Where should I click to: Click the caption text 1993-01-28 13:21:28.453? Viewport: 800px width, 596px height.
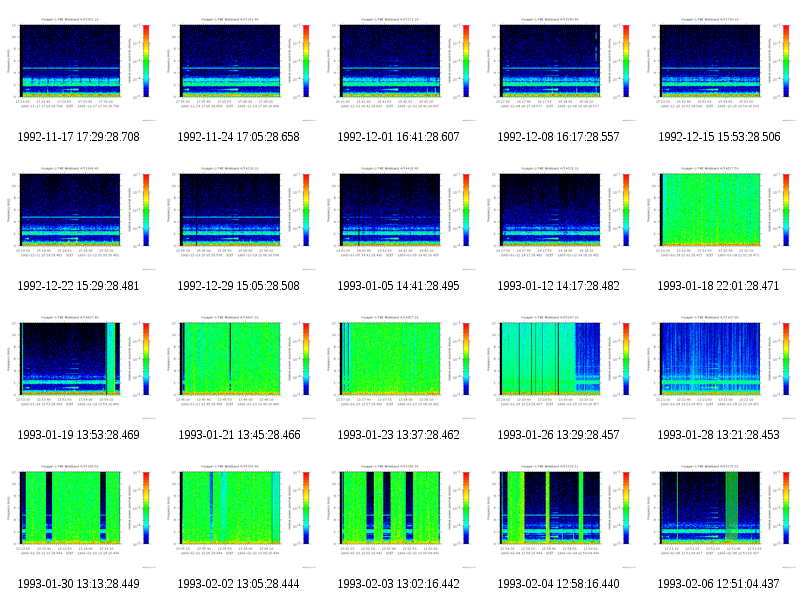718,435
